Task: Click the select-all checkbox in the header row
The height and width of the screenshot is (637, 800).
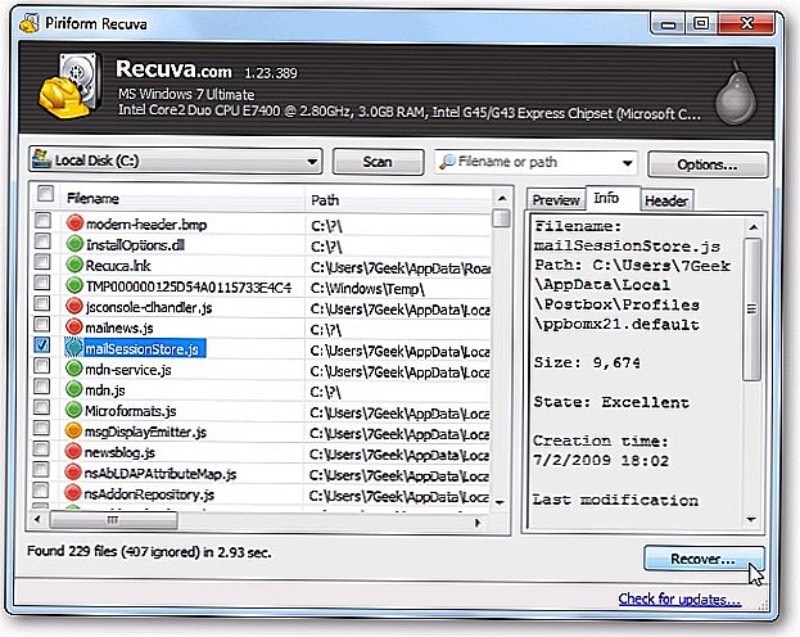Action: [42, 198]
